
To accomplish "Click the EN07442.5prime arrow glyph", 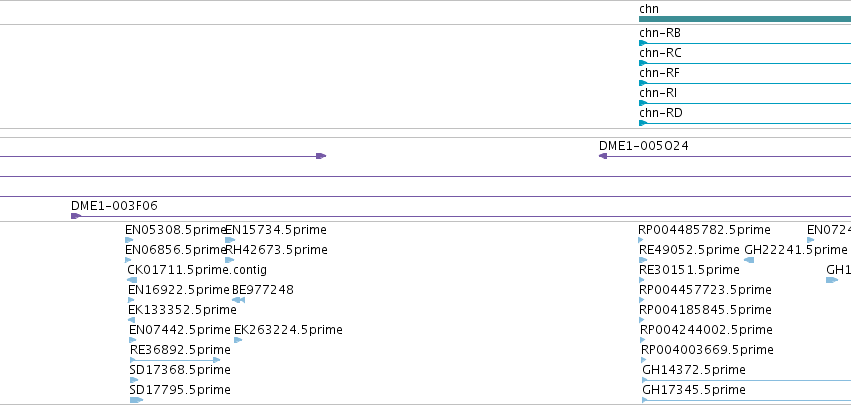I will click(133, 340).
